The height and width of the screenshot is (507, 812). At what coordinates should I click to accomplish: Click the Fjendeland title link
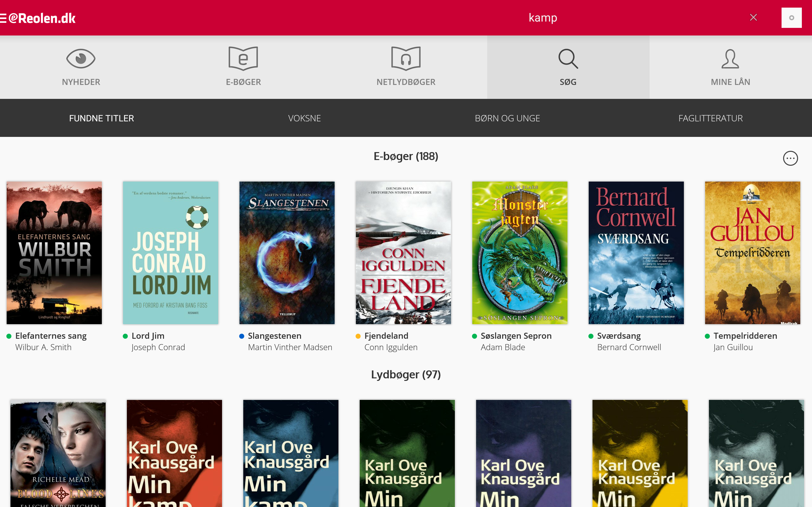386,336
